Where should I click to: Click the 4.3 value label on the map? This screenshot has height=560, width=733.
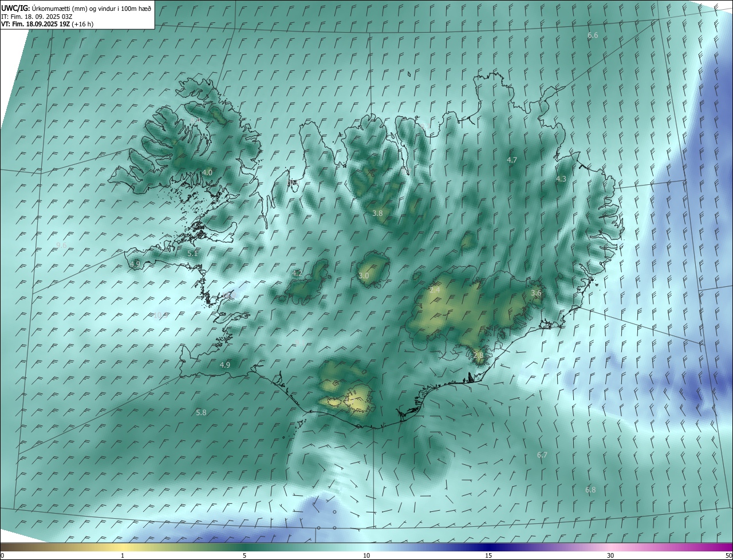click(561, 179)
